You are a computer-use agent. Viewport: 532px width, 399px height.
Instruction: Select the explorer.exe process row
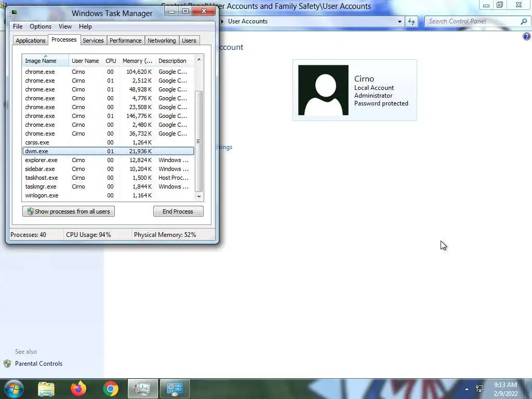click(109, 160)
